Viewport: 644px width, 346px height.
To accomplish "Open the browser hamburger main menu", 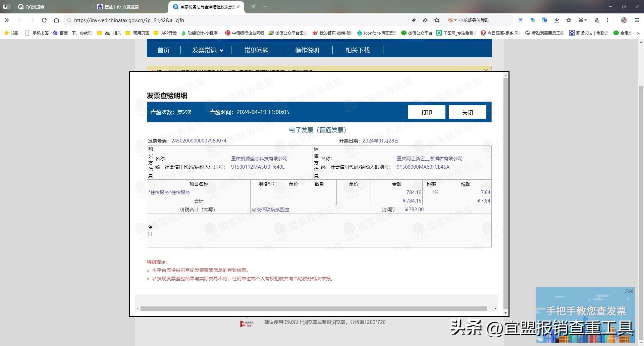I will (637, 20).
